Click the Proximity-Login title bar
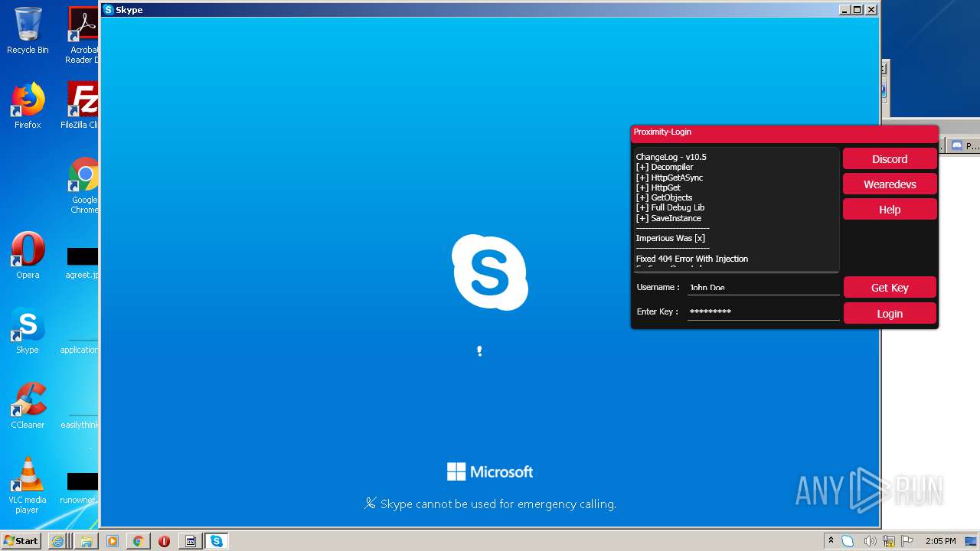The height and width of the screenshot is (551, 980). [785, 132]
